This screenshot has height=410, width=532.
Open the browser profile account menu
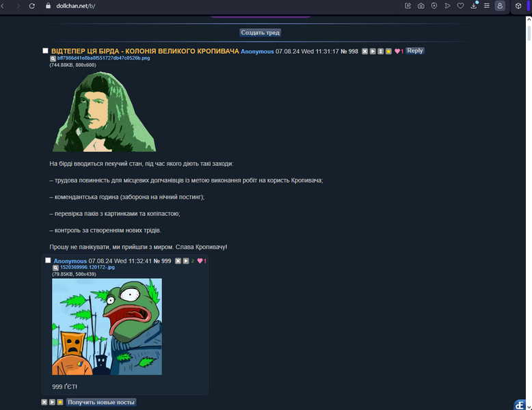500,5
